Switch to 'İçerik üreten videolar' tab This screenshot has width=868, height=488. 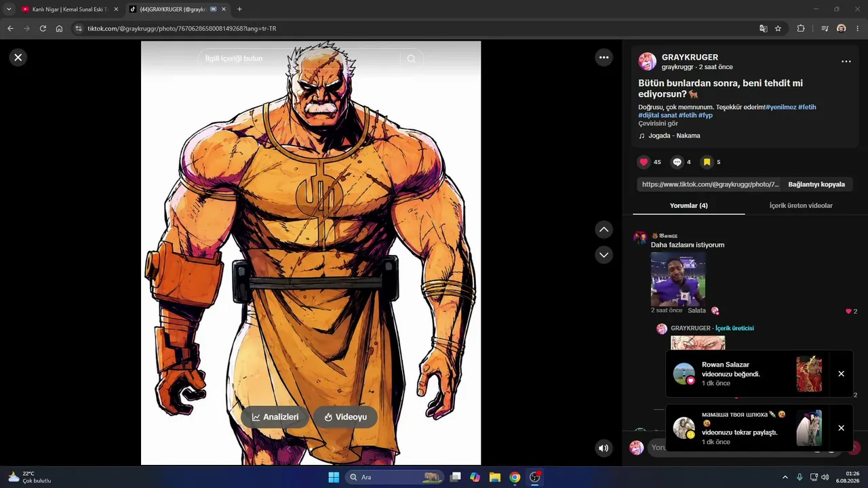point(801,205)
